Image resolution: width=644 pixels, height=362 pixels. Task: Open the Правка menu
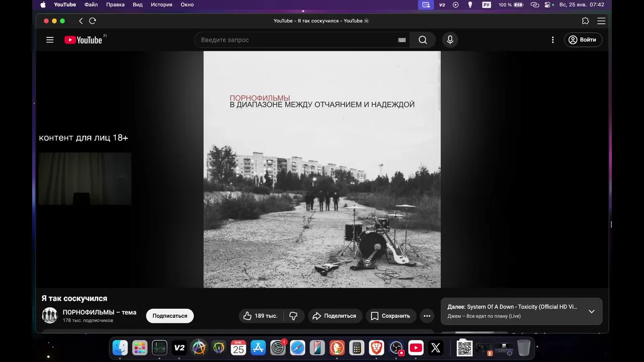(x=115, y=5)
